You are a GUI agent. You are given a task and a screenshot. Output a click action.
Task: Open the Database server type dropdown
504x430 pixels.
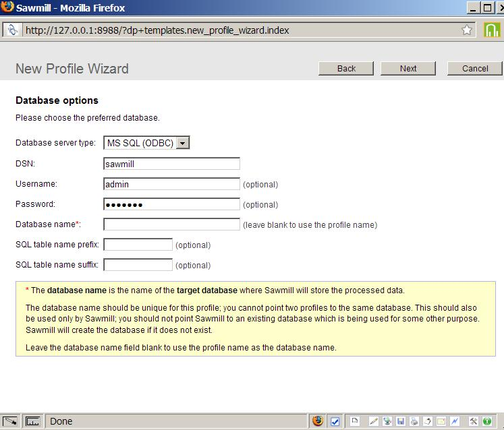tap(147, 143)
